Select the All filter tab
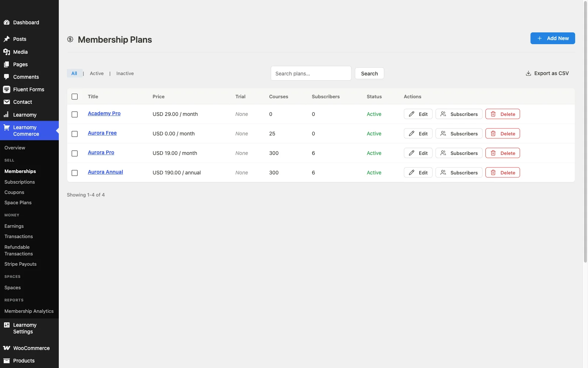Screen dimensions: 588x368 [74, 74]
